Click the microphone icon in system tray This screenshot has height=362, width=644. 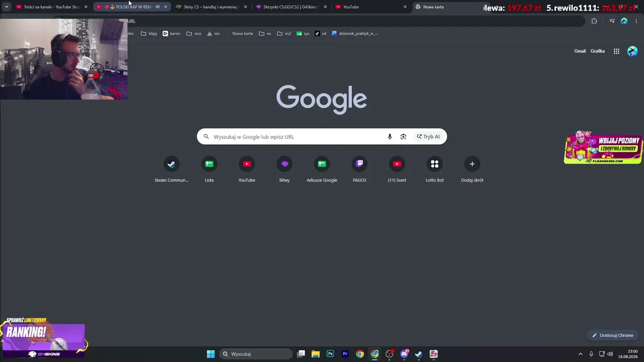[591, 354]
